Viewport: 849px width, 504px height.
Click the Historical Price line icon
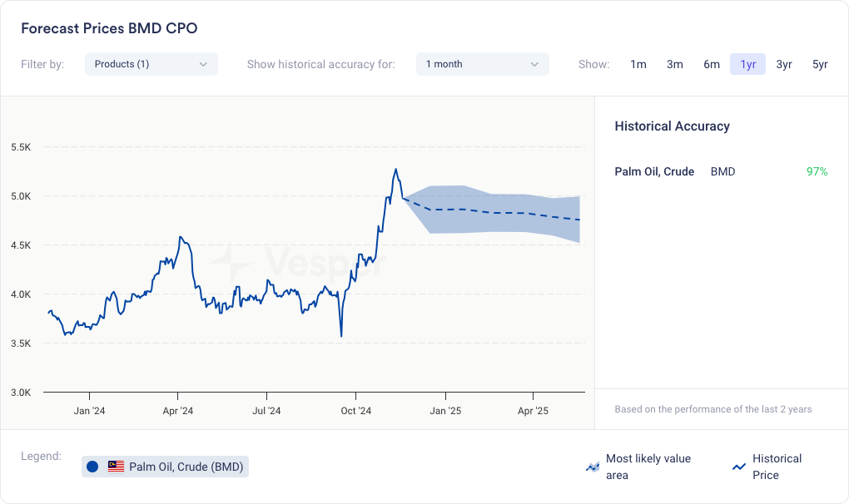coord(738,467)
